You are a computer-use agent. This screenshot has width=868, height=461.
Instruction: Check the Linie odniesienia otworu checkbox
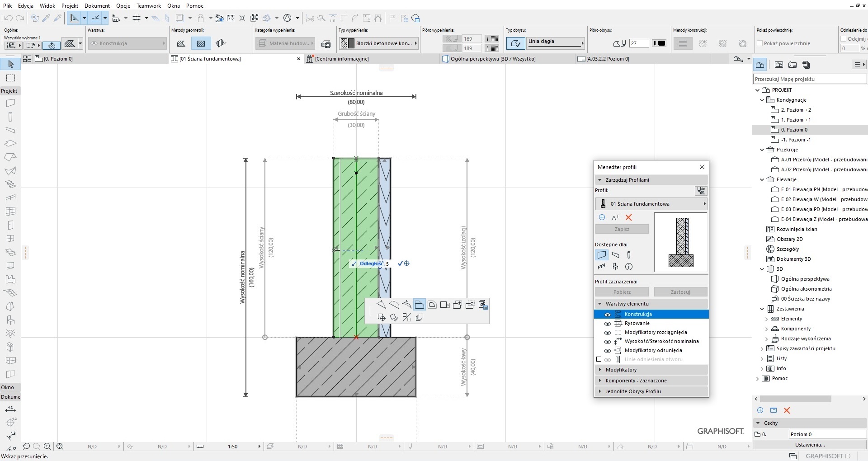(x=599, y=359)
